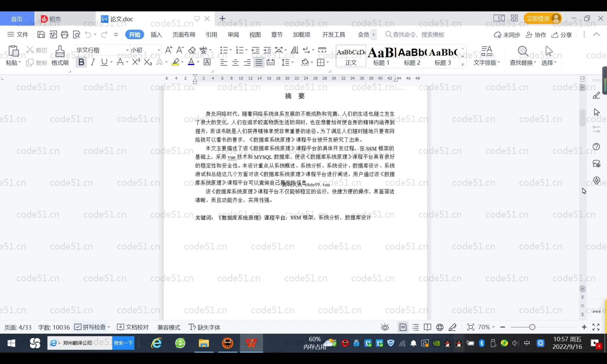Enable eye protection mode icon
Image resolution: width=607 pixels, height=364 pixels.
[x=385, y=327]
